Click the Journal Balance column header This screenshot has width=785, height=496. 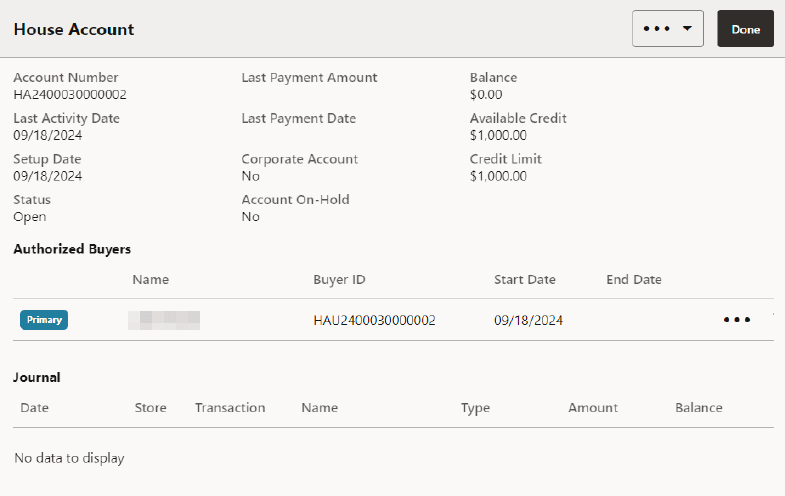click(698, 407)
